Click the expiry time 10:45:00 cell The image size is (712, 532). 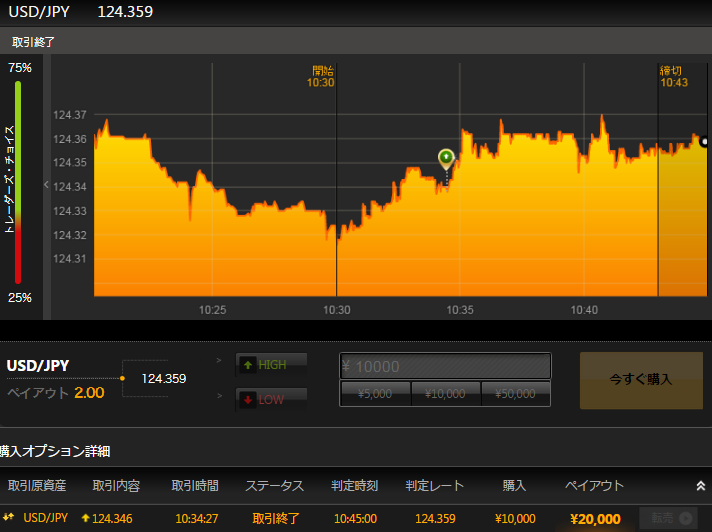coord(356,518)
